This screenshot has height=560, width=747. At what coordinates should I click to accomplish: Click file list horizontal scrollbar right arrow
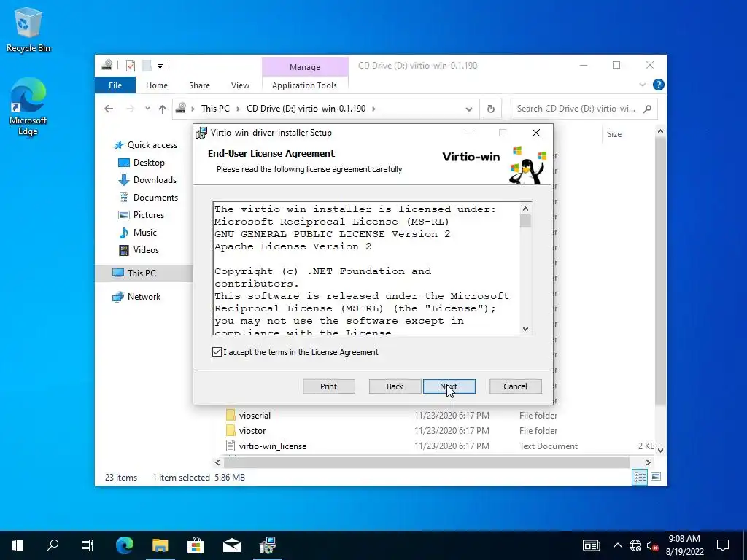[648, 462]
